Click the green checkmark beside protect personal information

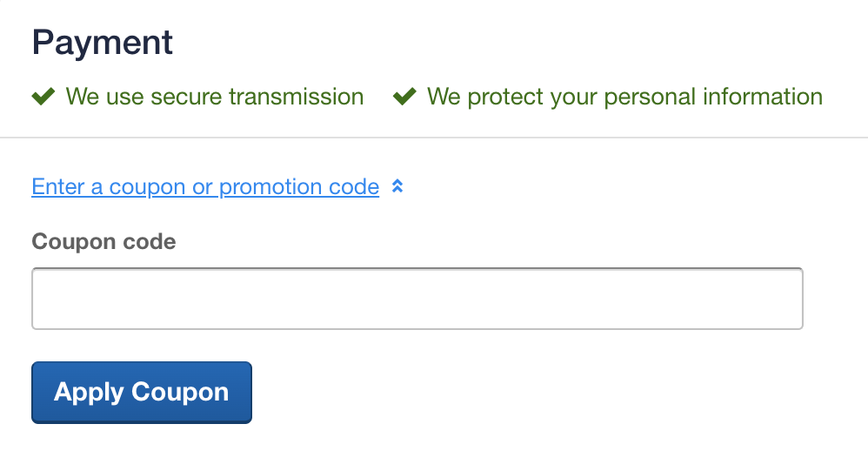point(404,97)
